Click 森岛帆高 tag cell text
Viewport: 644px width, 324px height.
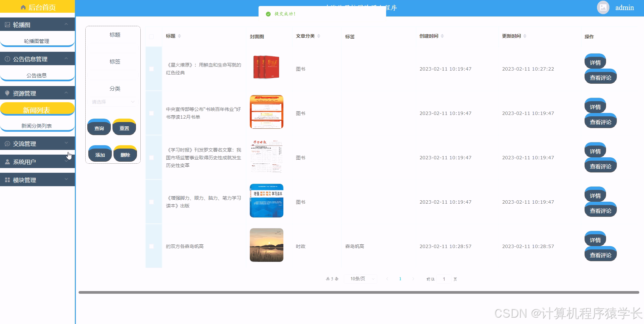[x=355, y=246]
